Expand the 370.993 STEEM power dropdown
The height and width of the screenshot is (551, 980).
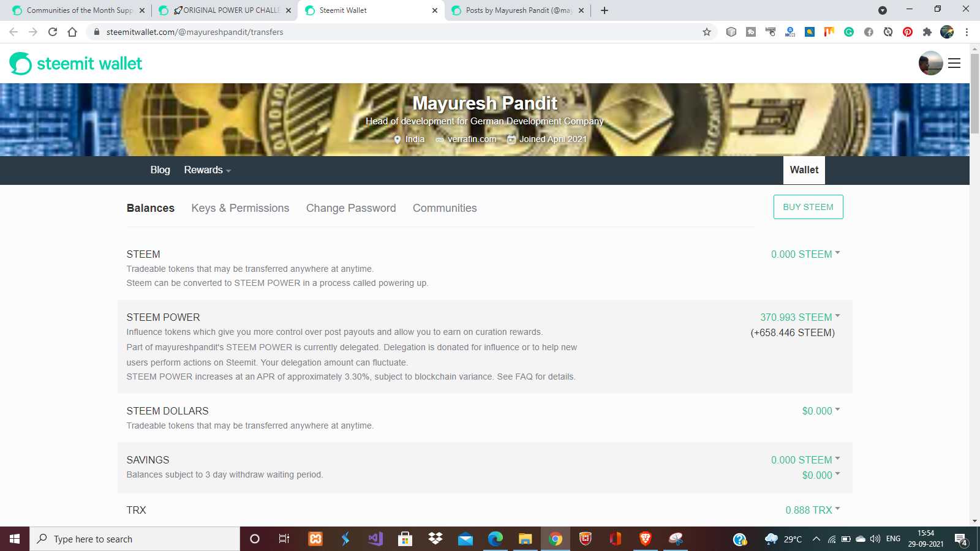tap(800, 317)
